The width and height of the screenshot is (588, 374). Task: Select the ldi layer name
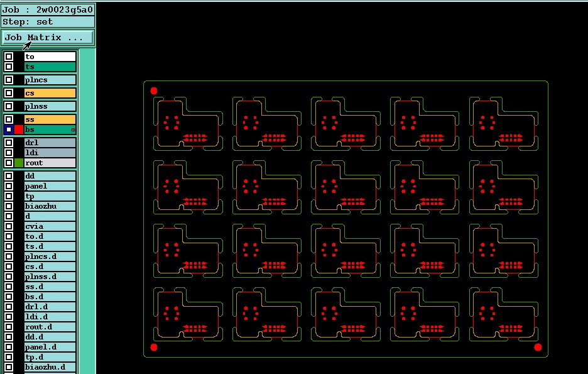click(50, 153)
